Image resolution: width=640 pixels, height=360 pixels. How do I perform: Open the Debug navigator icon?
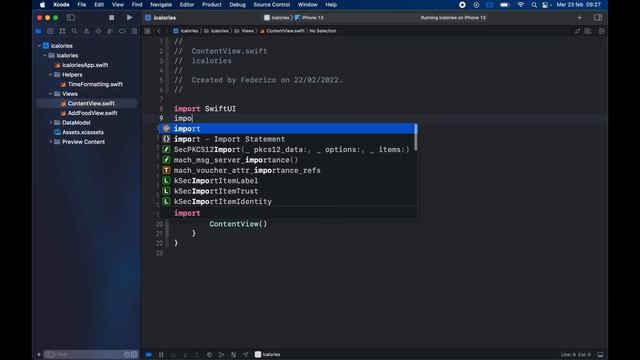[x=110, y=31]
